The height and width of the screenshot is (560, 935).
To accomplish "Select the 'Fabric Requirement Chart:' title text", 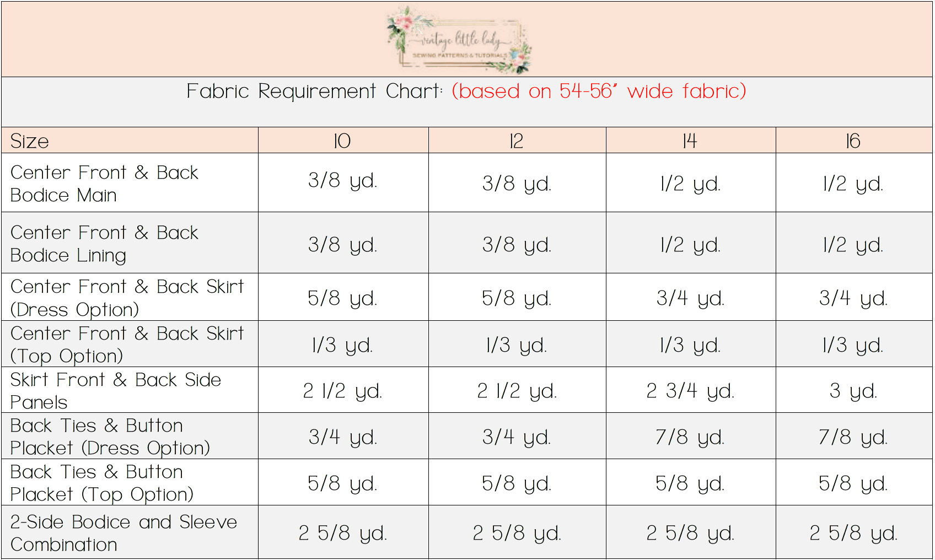I will [x=314, y=91].
